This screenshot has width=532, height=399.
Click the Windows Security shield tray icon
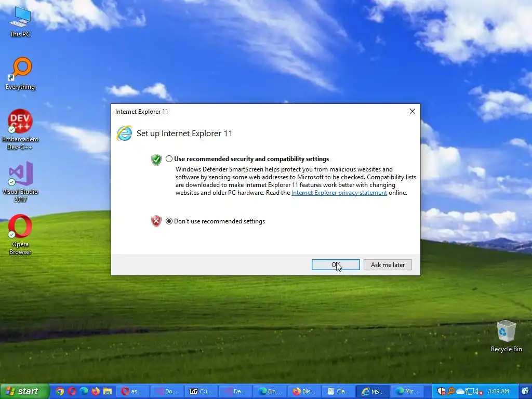[x=442, y=391]
